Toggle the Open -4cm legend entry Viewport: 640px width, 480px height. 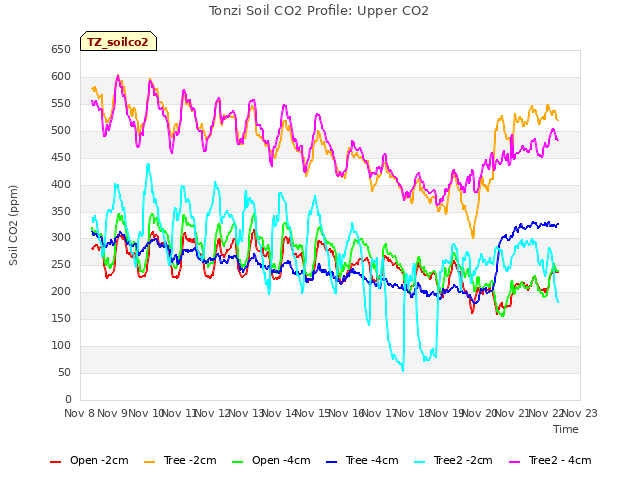point(271,460)
